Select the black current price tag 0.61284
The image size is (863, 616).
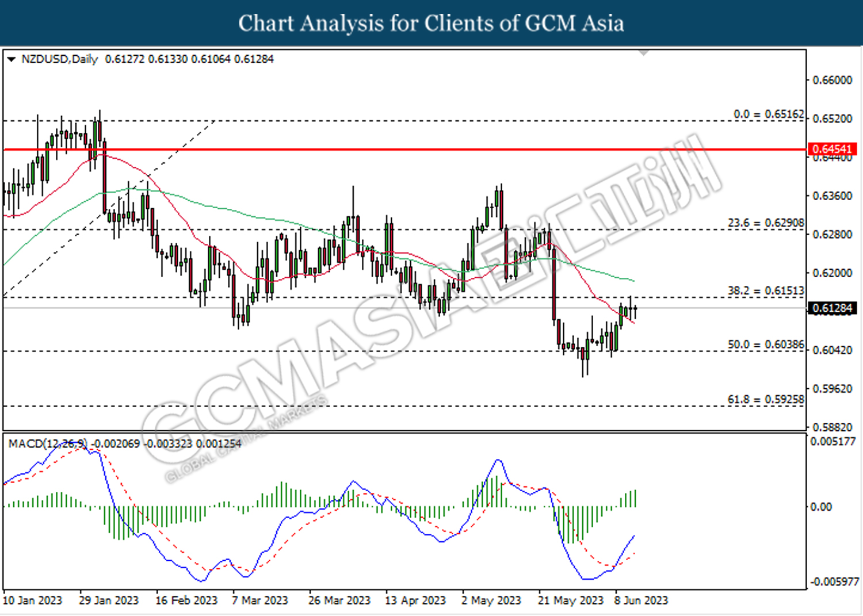pyautogui.click(x=832, y=308)
